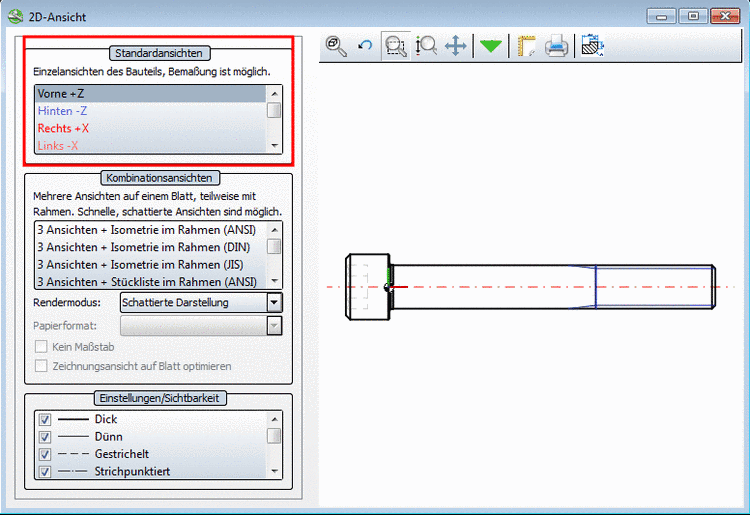Click the green down-triangle icon
The height and width of the screenshot is (515, 750).
(x=491, y=46)
